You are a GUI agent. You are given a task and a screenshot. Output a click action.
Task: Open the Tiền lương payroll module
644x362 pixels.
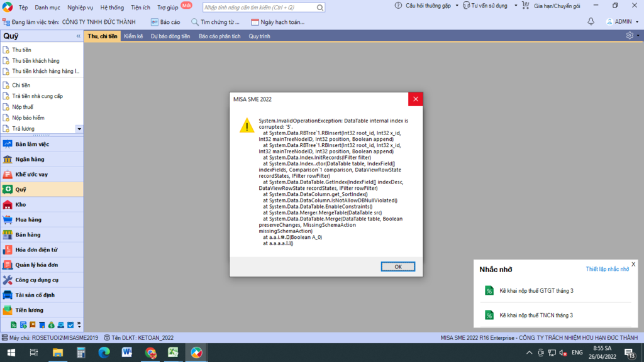(x=42, y=310)
